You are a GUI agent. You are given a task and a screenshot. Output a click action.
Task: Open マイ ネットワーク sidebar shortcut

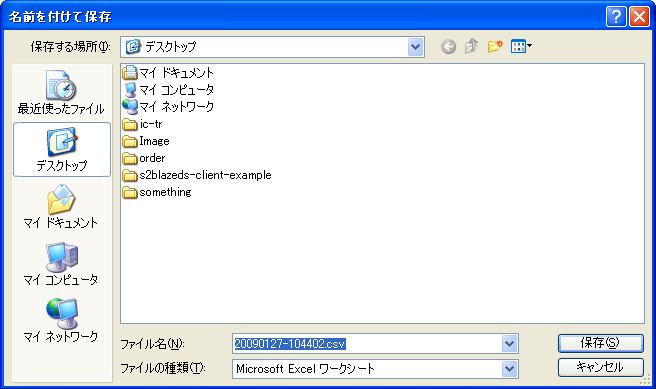tap(61, 320)
